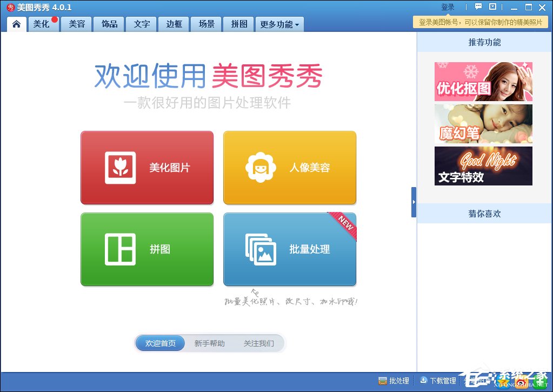553x392 pixels.
Task: Open the blue 批量处理 tile
Action: tap(290, 249)
